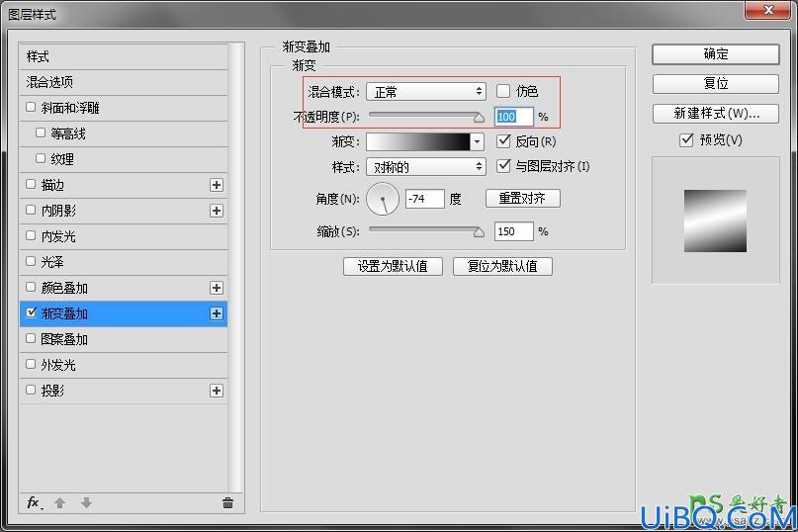Enable the 内阴影 checkbox

coord(31,210)
